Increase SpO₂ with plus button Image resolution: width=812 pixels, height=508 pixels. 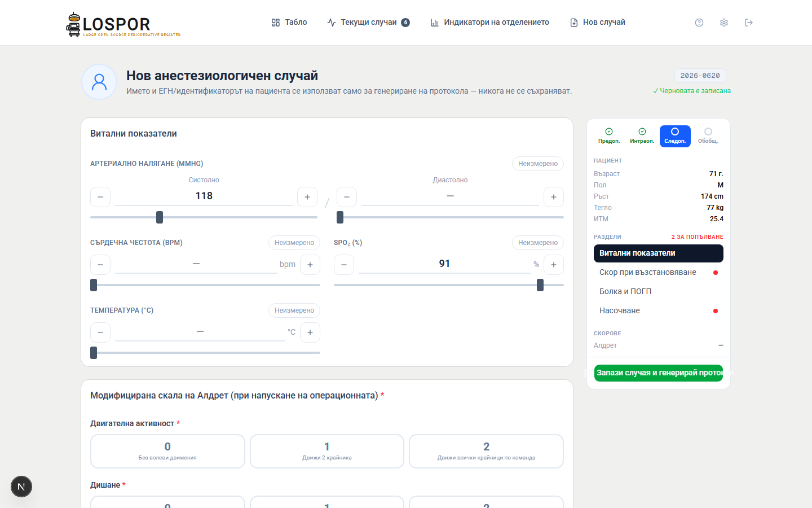(x=554, y=265)
